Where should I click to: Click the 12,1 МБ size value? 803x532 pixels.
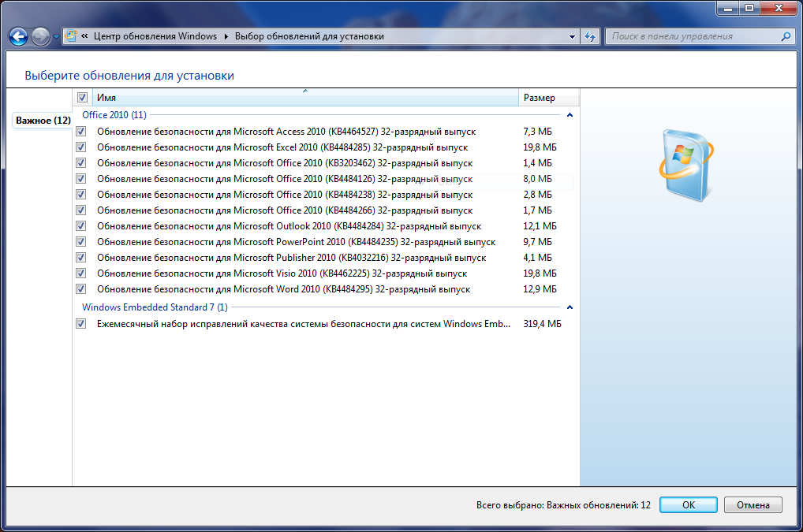pyautogui.click(x=540, y=226)
